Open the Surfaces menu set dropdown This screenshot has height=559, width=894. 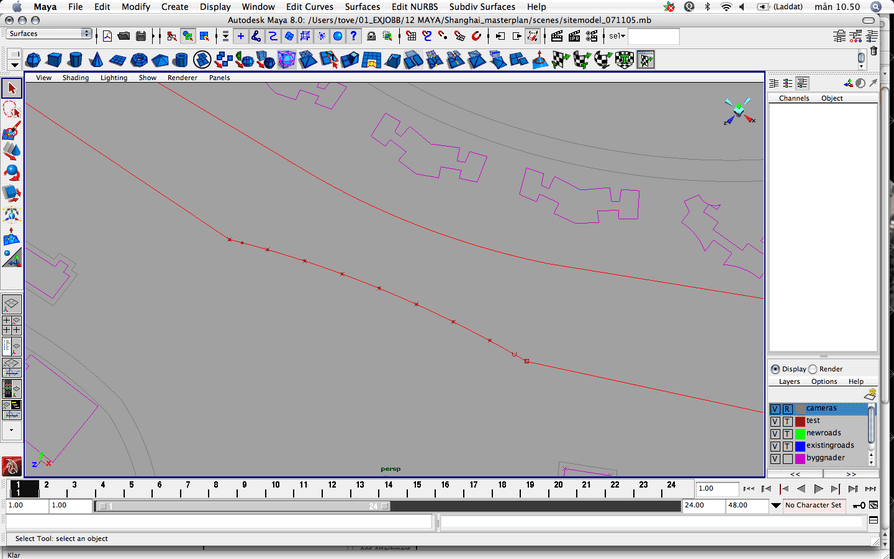49,34
